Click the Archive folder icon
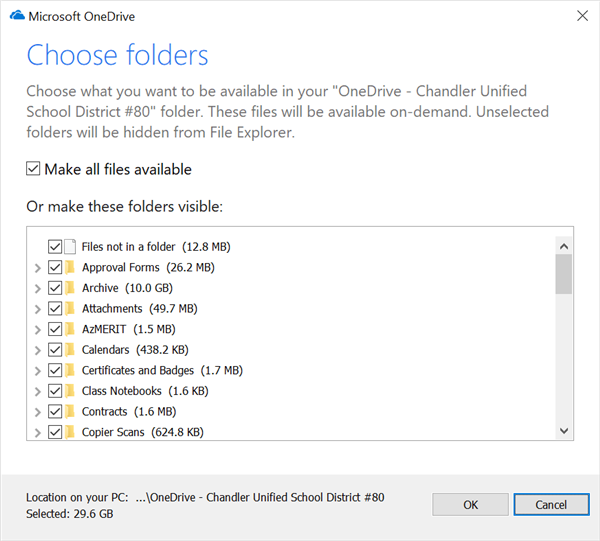The width and height of the screenshot is (600, 541). [x=70, y=288]
